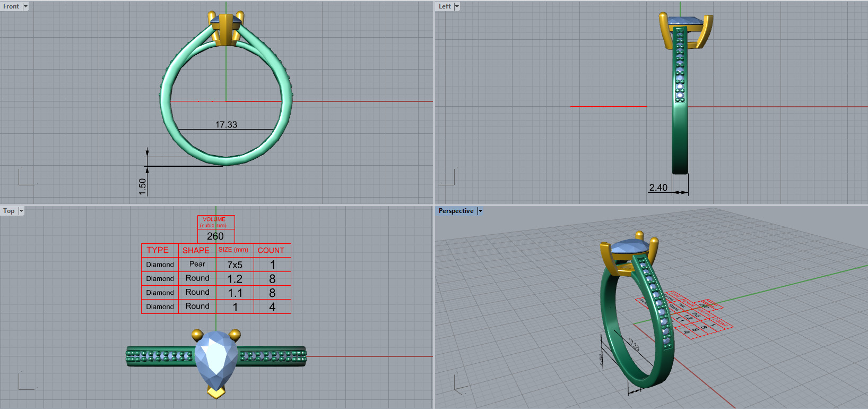Screen dimensions: 868x409
Task: Select the 2.40 band width dimension
Action: point(658,188)
